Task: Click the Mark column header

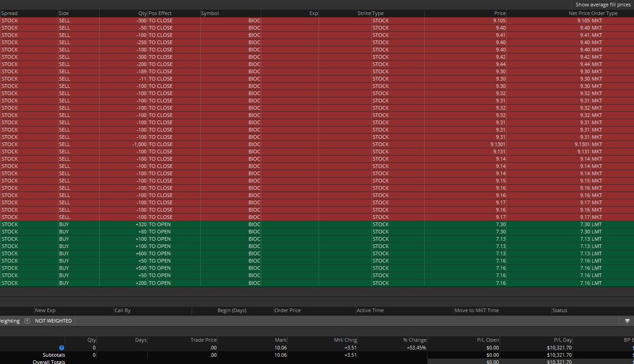Action: (x=281, y=340)
